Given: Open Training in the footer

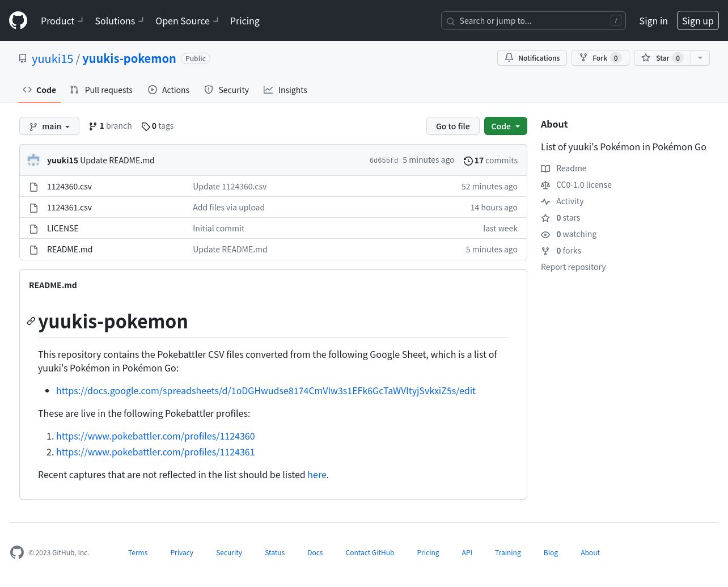Looking at the screenshot, I should click(508, 553).
